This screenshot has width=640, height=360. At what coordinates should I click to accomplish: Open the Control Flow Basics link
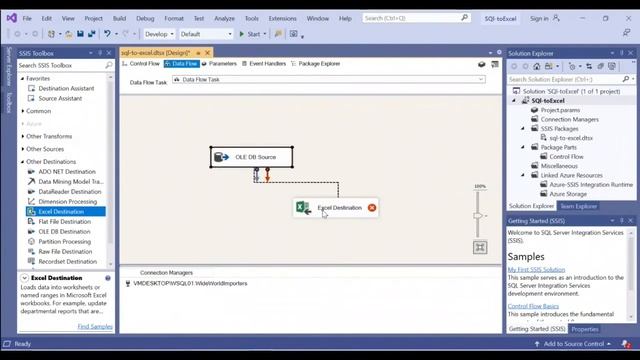(x=533, y=306)
